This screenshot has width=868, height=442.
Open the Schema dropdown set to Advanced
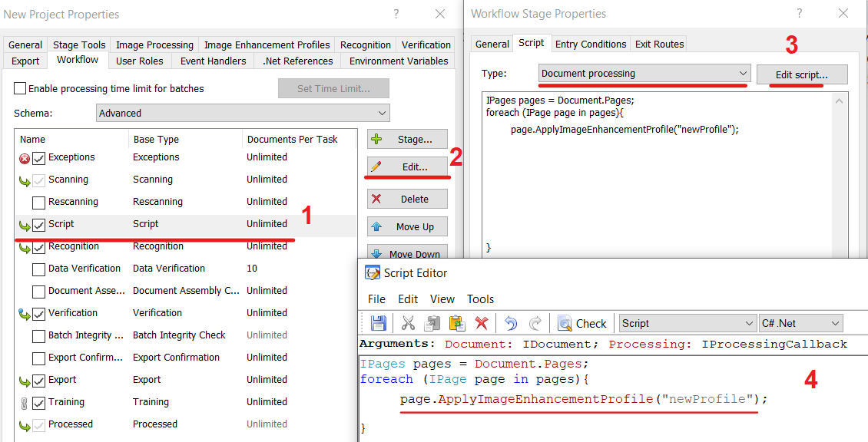[243, 113]
